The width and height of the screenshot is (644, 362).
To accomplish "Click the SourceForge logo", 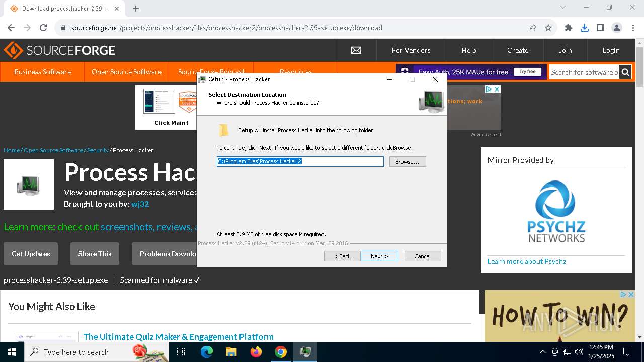I will 59,50.
